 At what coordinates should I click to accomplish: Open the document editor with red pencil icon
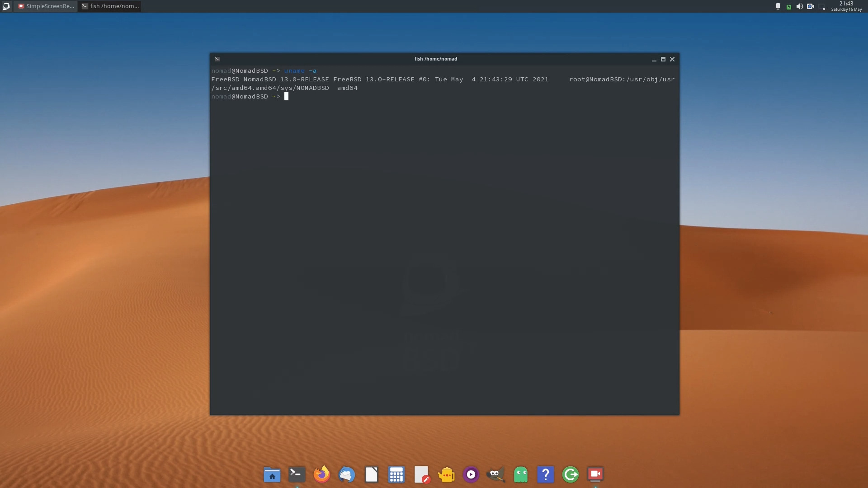click(x=421, y=474)
